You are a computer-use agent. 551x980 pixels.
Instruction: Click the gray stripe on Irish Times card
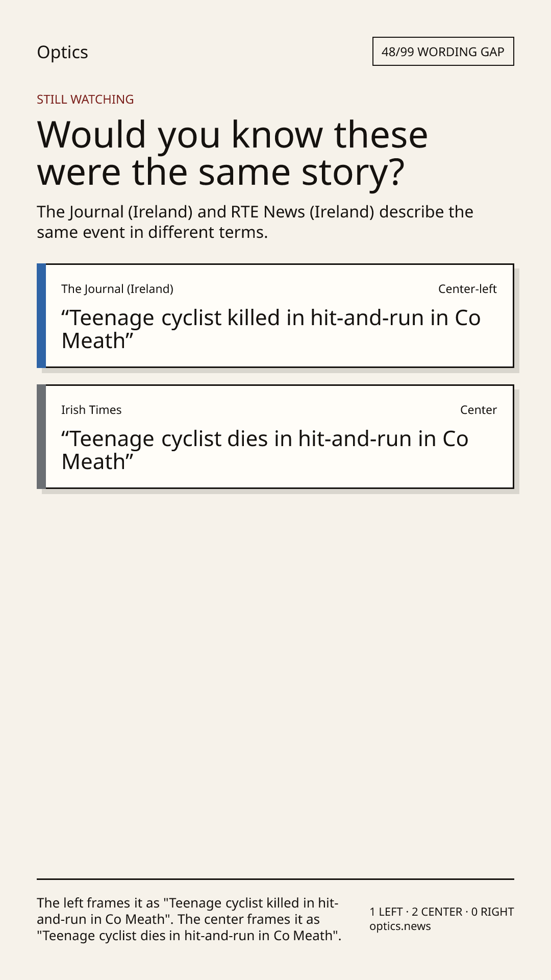coord(41,437)
